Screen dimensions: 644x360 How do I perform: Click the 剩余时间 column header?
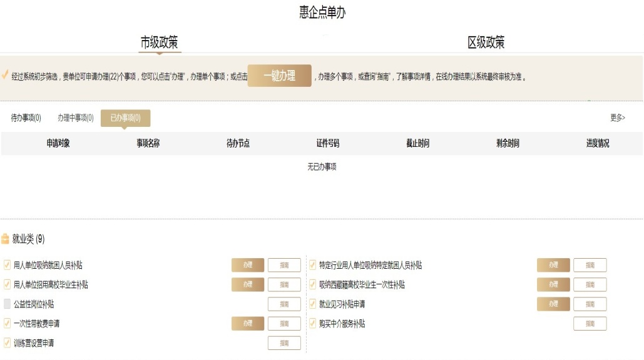point(508,143)
